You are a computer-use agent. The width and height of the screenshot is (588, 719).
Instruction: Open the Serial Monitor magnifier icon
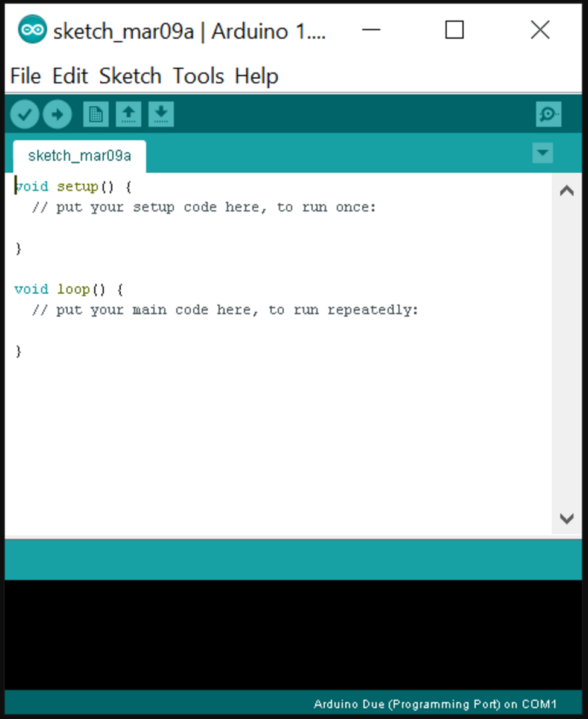[548, 114]
